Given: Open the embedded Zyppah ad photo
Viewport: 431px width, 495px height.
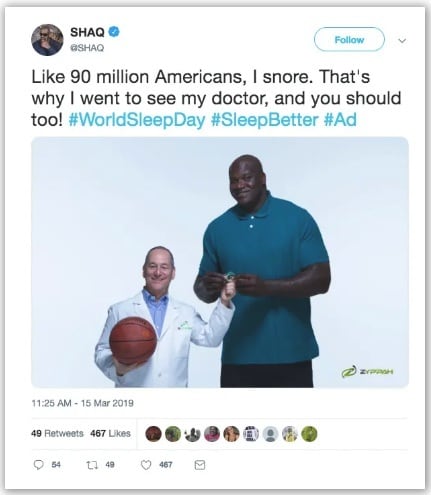Looking at the screenshot, I should (x=220, y=262).
